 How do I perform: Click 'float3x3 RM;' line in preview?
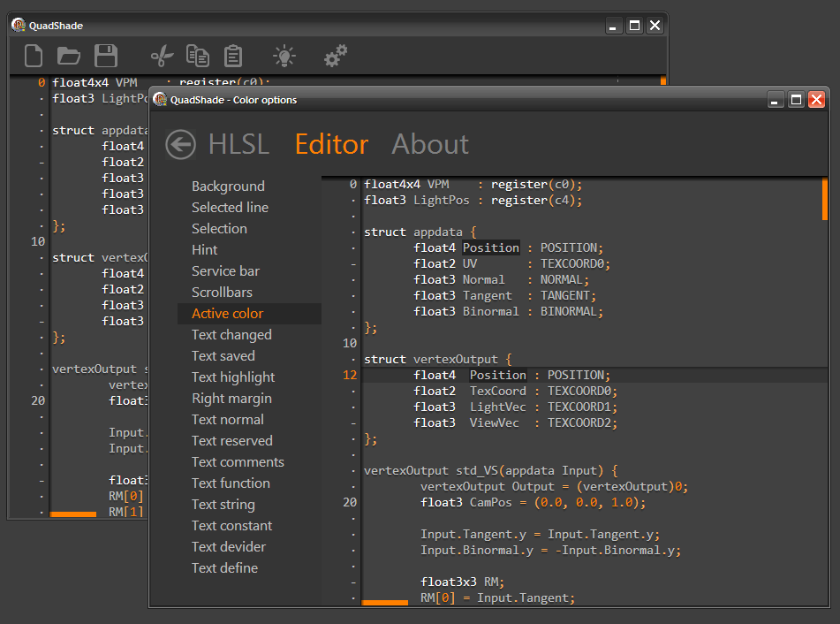pyautogui.click(x=462, y=582)
